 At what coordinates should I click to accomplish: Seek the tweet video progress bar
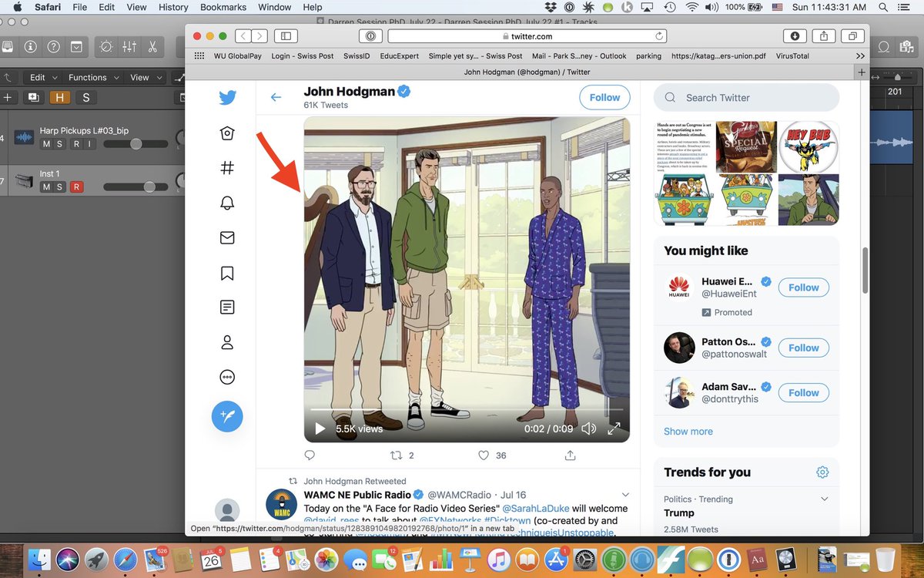(x=467, y=410)
